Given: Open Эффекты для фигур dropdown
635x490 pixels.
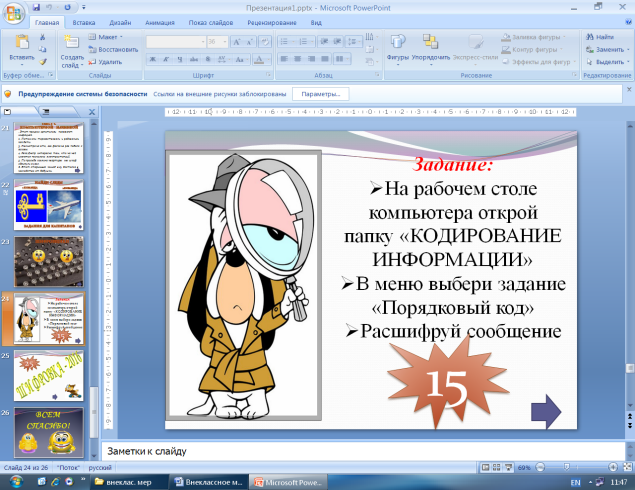Looking at the screenshot, I should pos(539,62).
